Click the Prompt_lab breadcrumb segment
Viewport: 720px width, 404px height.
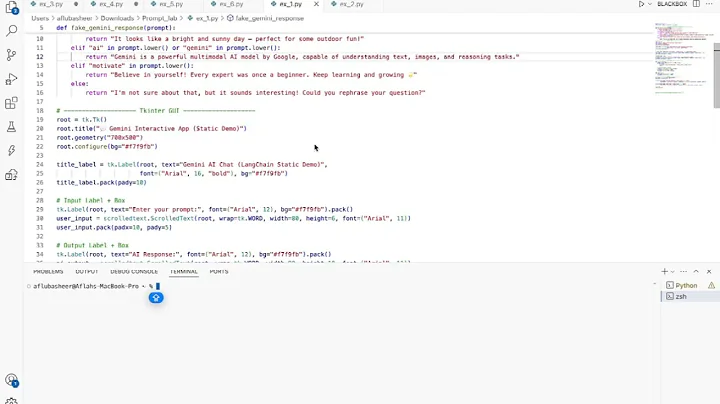[x=159, y=18]
